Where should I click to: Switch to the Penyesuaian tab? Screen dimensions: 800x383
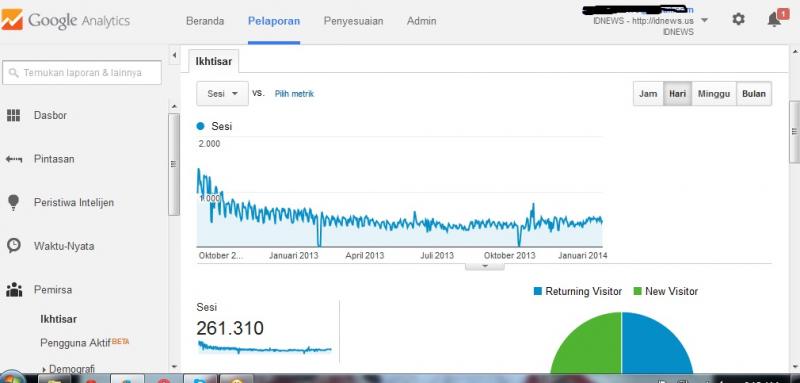click(x=353, y=21)
